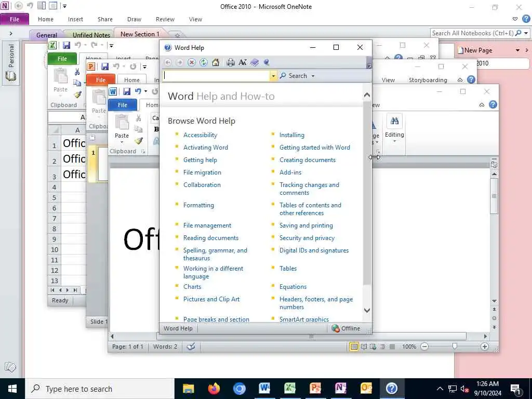The width and height of the screenshot is (532, 399).
Task: Open OneNote quick access toolbar customize dropdown
Action: tap(64, 6)
